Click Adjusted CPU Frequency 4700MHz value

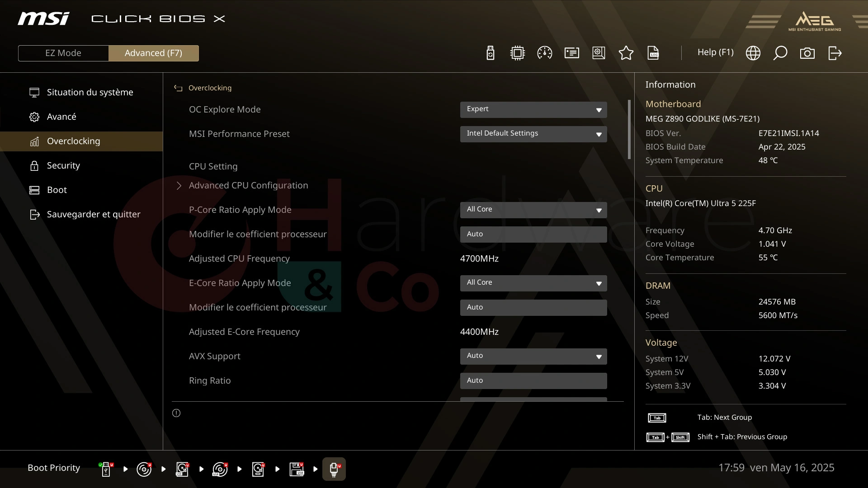point(479,258)
